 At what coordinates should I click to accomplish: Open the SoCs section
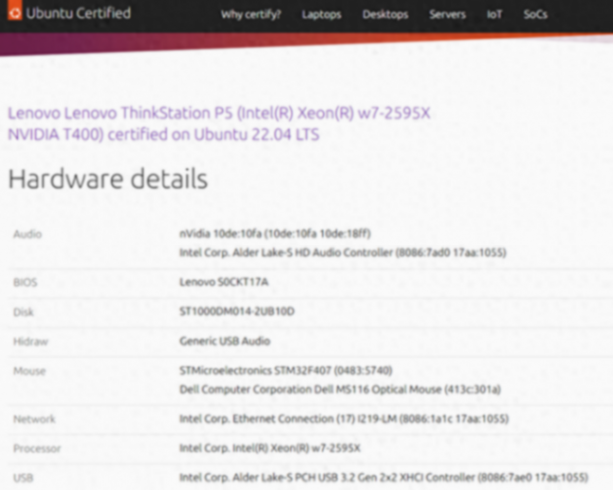pyautogui.click(x=535, y=14)
